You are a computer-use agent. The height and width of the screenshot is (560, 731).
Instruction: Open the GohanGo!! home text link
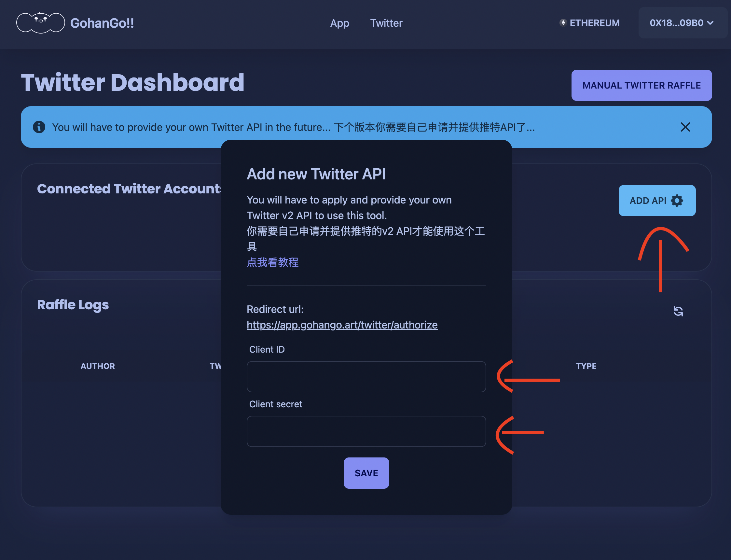coord(102,23)
